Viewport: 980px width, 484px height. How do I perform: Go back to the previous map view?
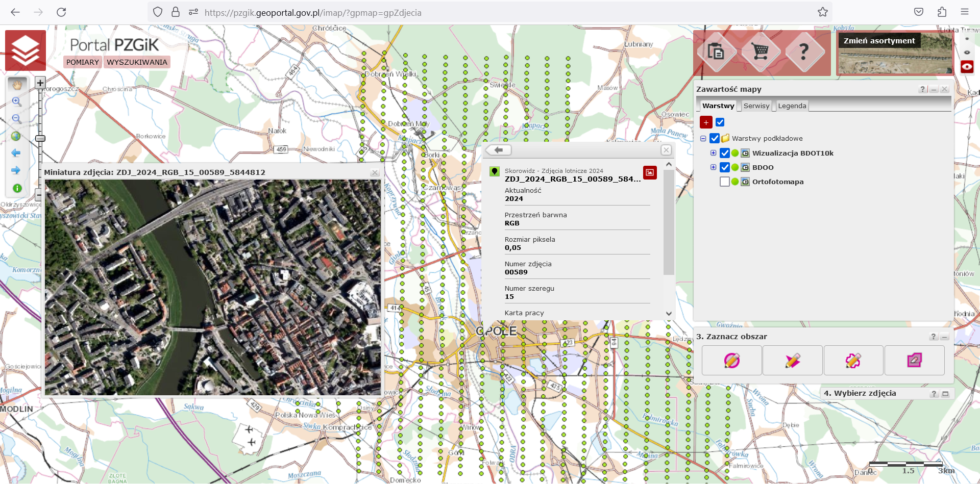(x=16, y=153)
